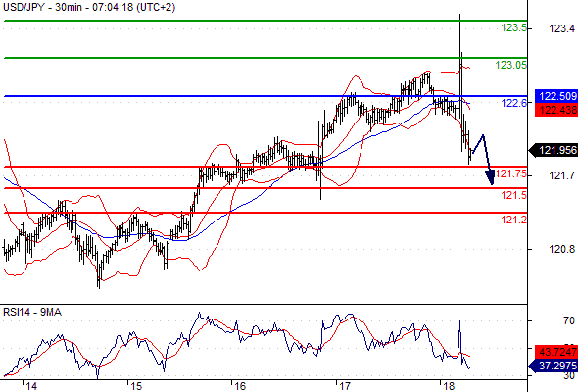This screenshot has height=392, width=578.
Task: Click the green 123.5 resistance label
Action: pyautogui.click(x=513, y=27)
